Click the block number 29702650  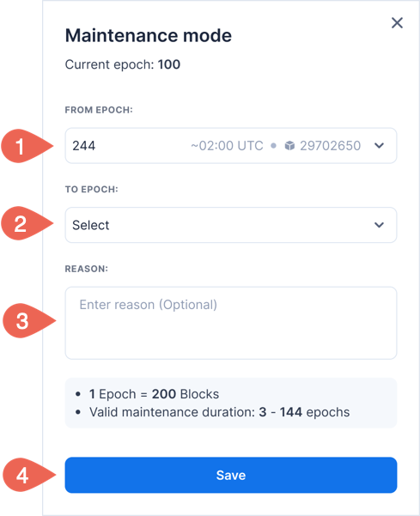(x=330, y=146)
